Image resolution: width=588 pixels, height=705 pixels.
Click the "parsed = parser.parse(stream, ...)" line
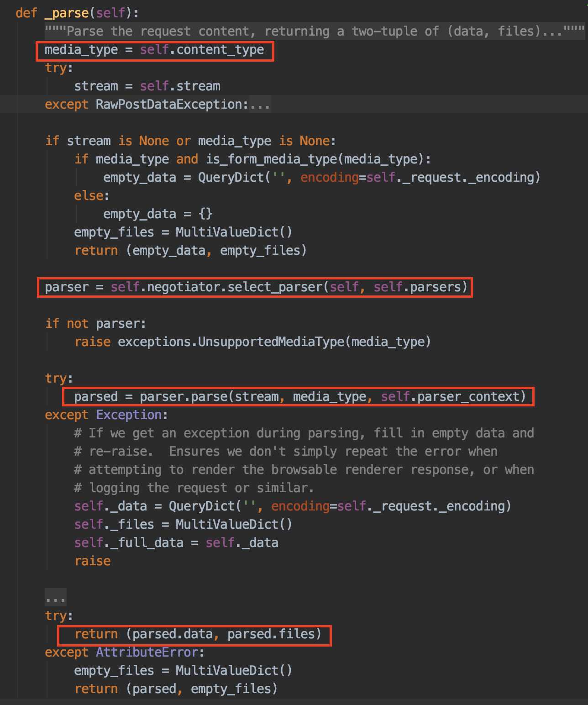[300, 397]
